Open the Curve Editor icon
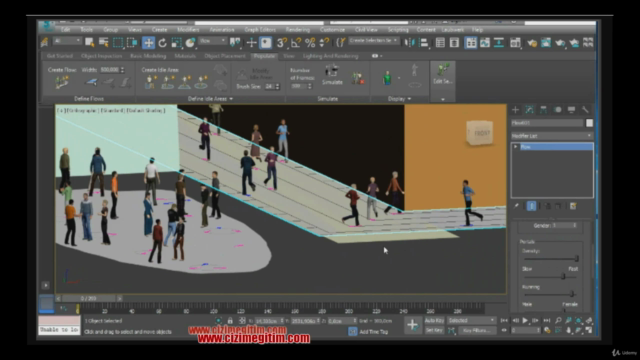Screen dimensions: 640x360 pyautogui.click(x=485, y=42)
